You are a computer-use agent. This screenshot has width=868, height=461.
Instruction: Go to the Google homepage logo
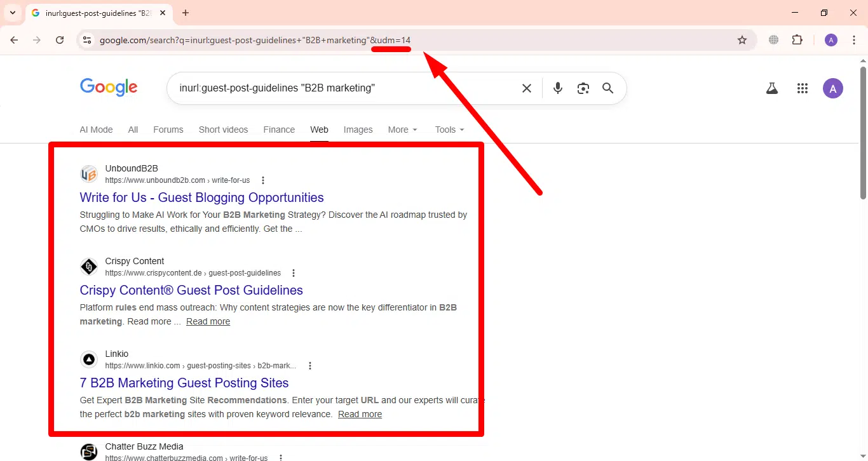[109, 88]
